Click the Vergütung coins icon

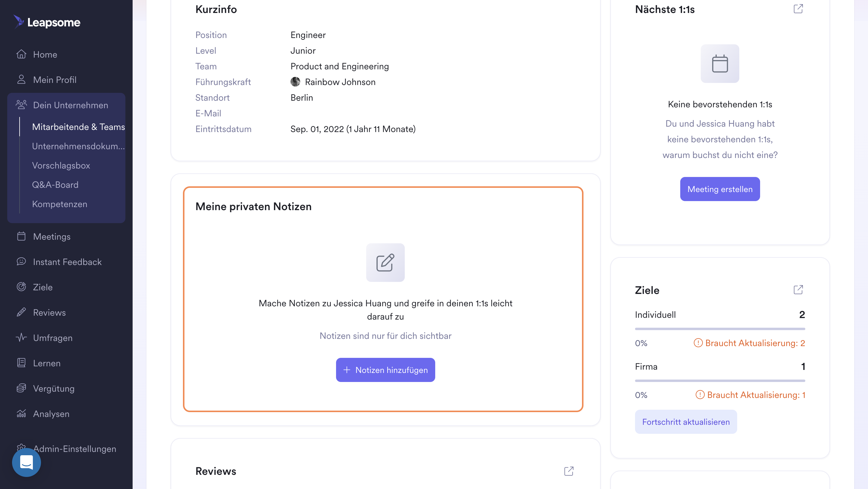point(21,388)
